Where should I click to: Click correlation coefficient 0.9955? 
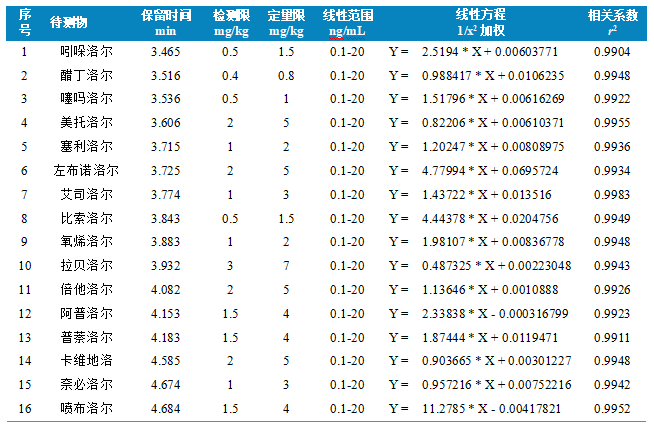tap(612, 123)
